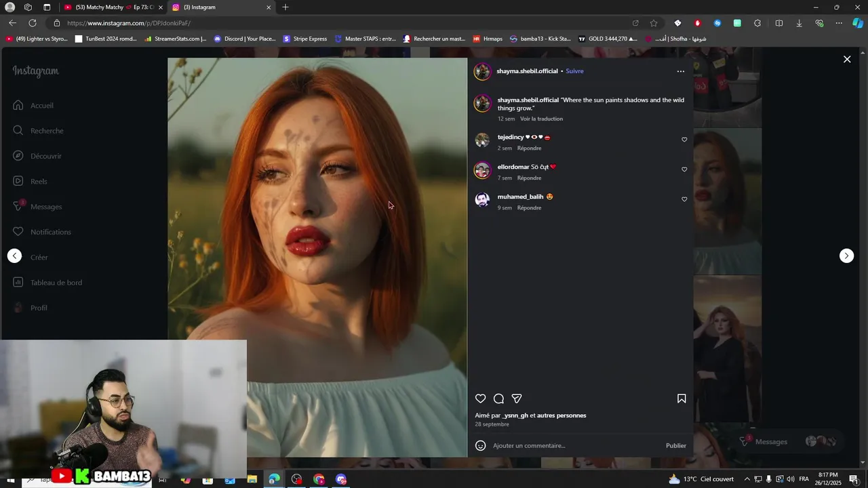Image resolution: width=868 pixels, height=488 pixels.
Task: Reload the page with refresh icon
Action: pyautogui.click(x=32, y=23)
